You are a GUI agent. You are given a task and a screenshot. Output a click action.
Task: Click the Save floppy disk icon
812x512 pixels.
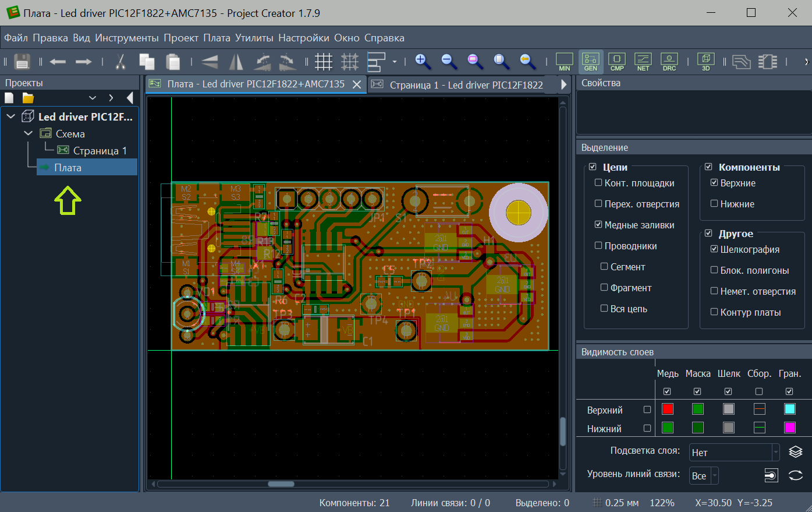22,61
